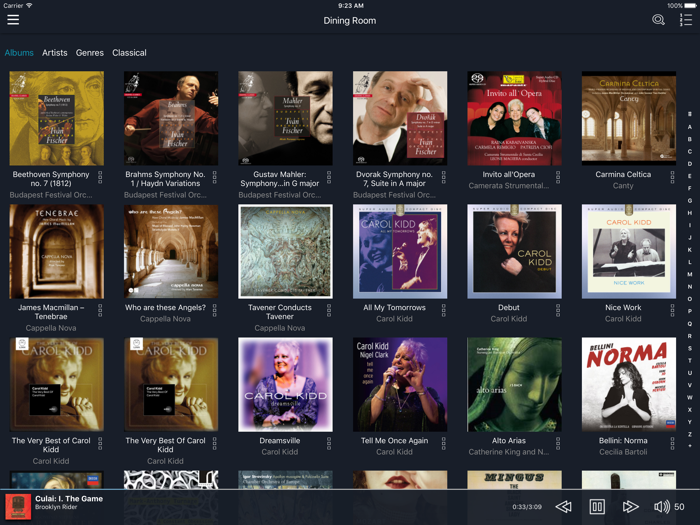Jump to letter A in index

tap(690, 127)
